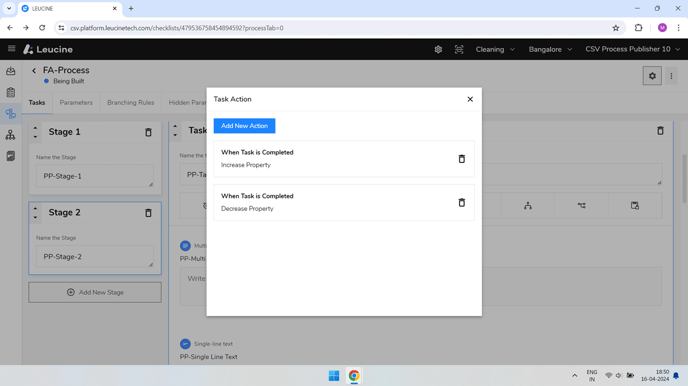Go back using arrow beside FA-Process
Screen dimensions: 688x386
[34, 70]
